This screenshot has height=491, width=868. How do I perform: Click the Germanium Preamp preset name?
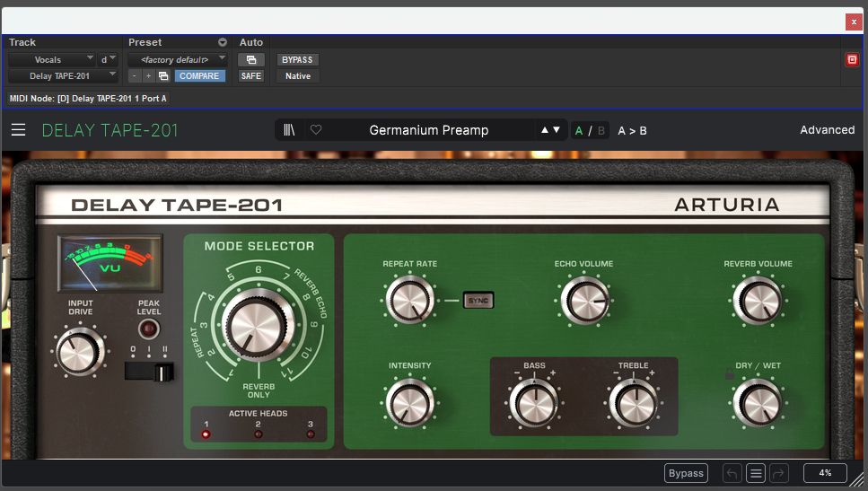click(x=429, y=130)
